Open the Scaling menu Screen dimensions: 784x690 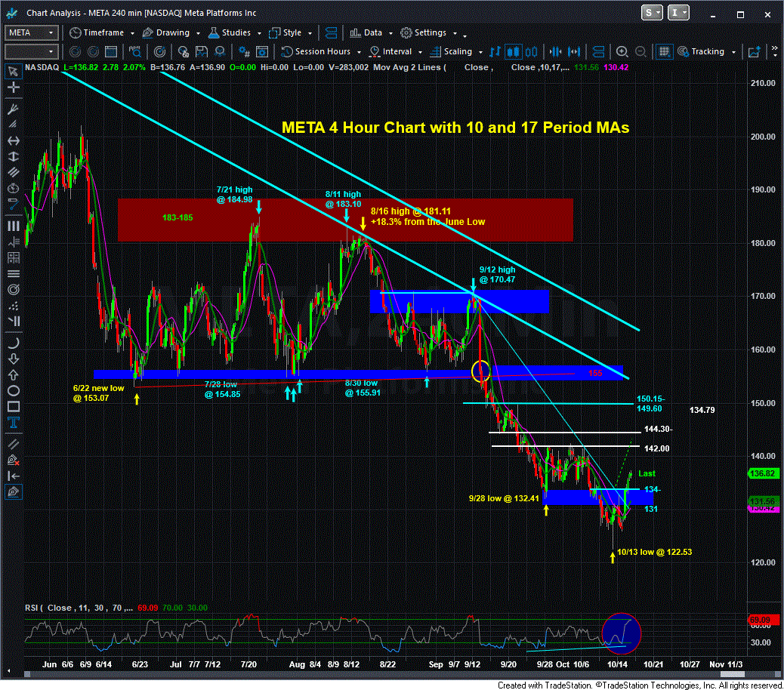(x=456, y=51)
